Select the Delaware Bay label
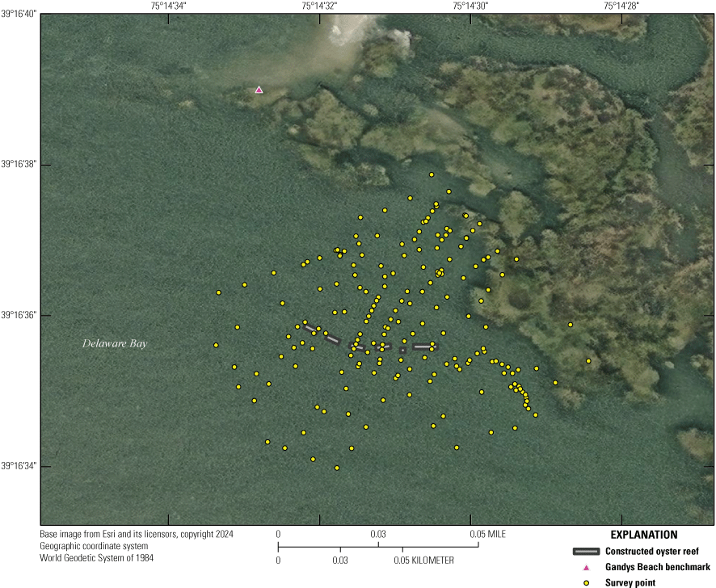 tap(115, 343)
